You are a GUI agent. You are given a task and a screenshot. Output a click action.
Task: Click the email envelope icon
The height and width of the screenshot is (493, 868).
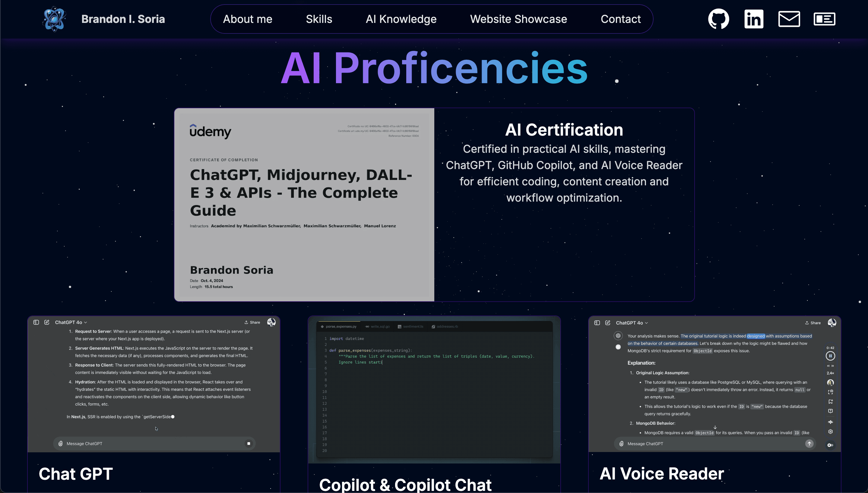(x=789, y=19)
